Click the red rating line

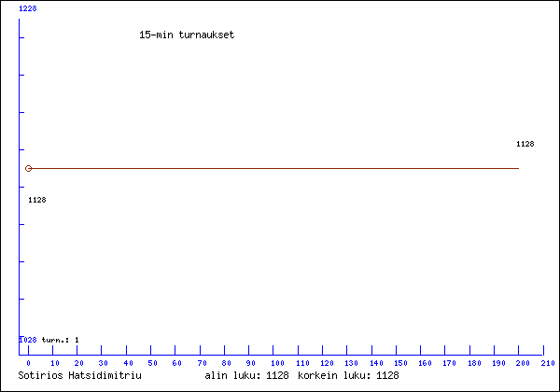click(280, 169)
